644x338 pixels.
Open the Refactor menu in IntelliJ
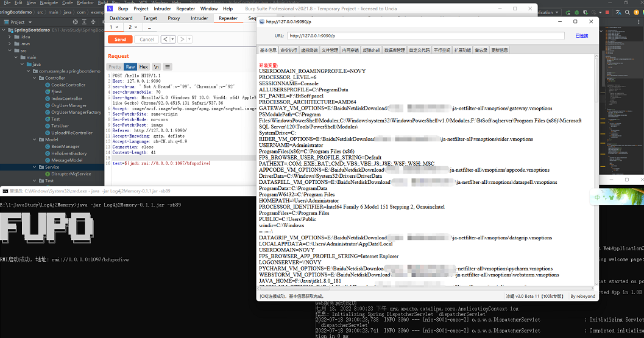pos(85,2)
